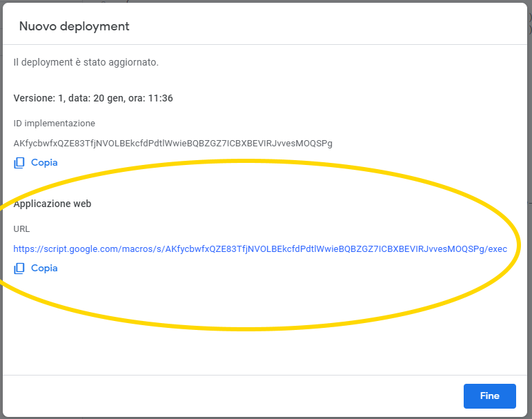The width and height of the screenshot is (532, 419).
Task: Click the word 'deployment' in the dialog title
Action: click(96, 27)
